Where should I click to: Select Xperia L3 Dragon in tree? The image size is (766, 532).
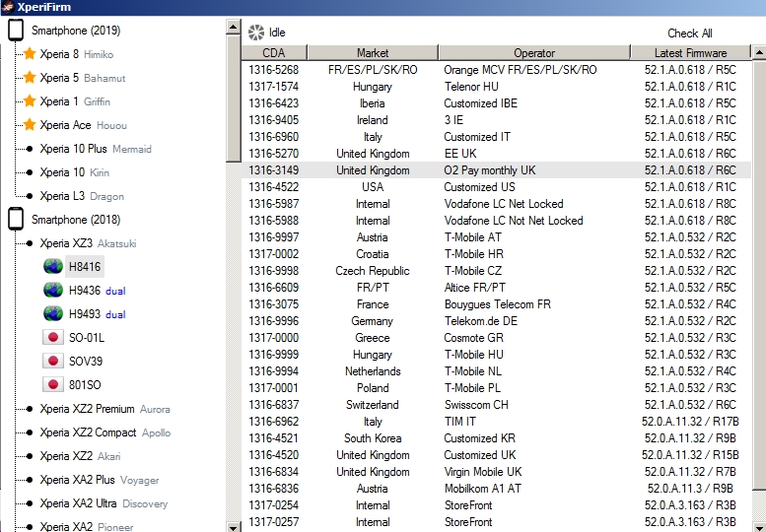point(82,196)
